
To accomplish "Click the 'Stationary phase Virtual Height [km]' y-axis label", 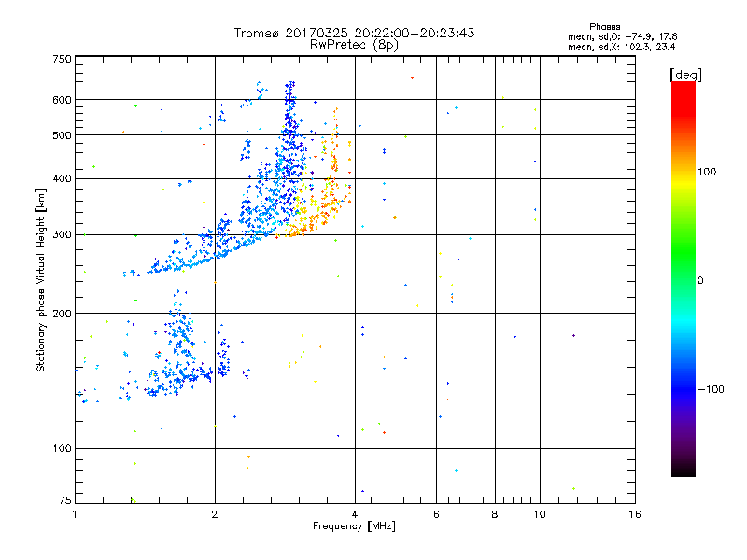I will click(40, 280).
